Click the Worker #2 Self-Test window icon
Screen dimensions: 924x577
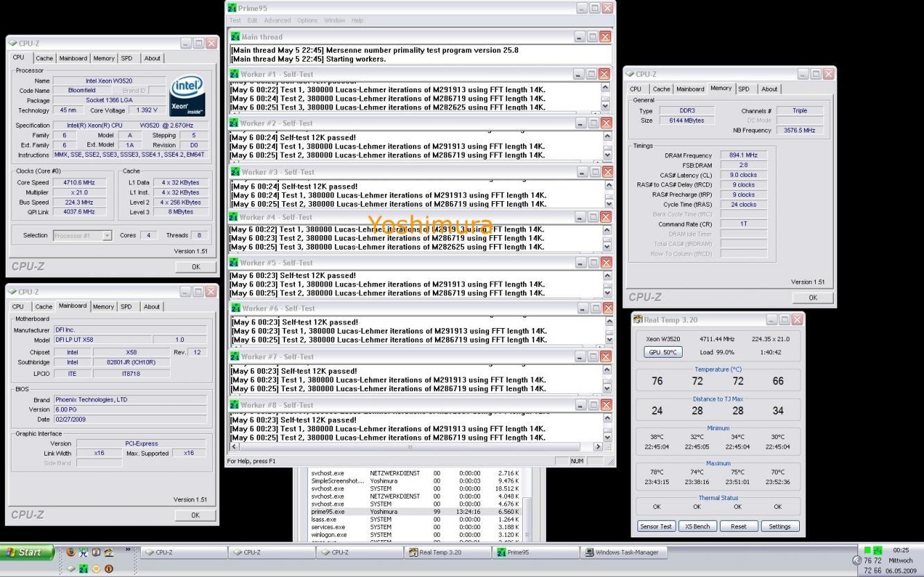point(234,123)
